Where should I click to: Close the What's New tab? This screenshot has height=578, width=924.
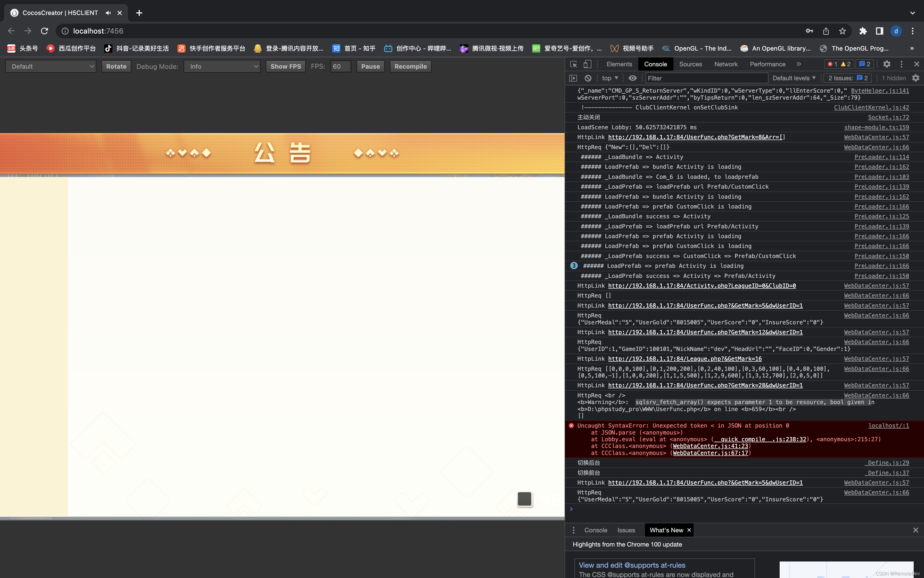coord(689,530)
